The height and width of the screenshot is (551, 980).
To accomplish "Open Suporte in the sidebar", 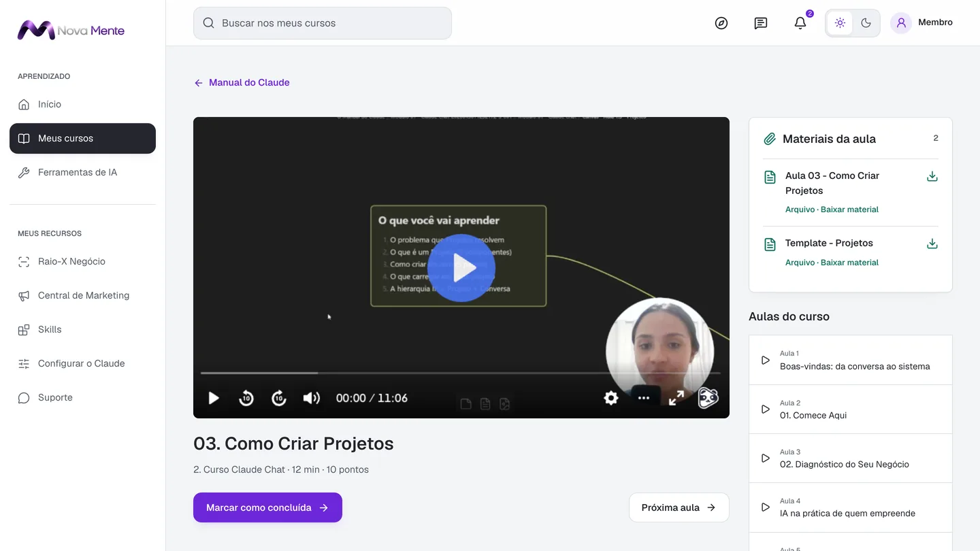I will click(x=82, y=397).
